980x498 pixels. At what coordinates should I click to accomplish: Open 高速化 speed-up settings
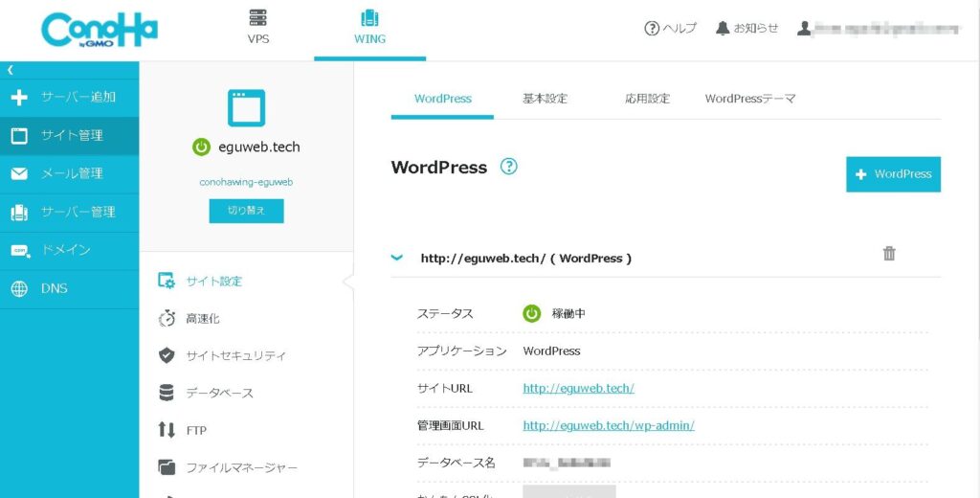tap(202, 318)
